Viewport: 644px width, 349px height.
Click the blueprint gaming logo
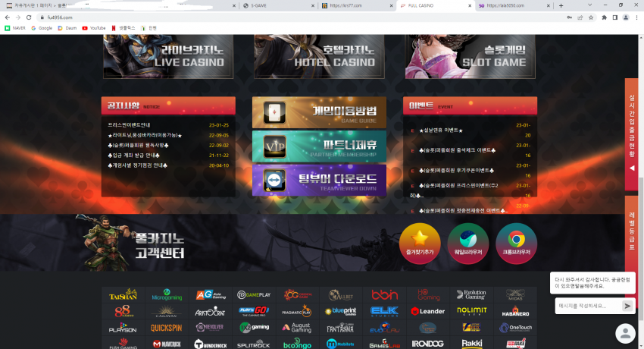click(x=340, y=311)
